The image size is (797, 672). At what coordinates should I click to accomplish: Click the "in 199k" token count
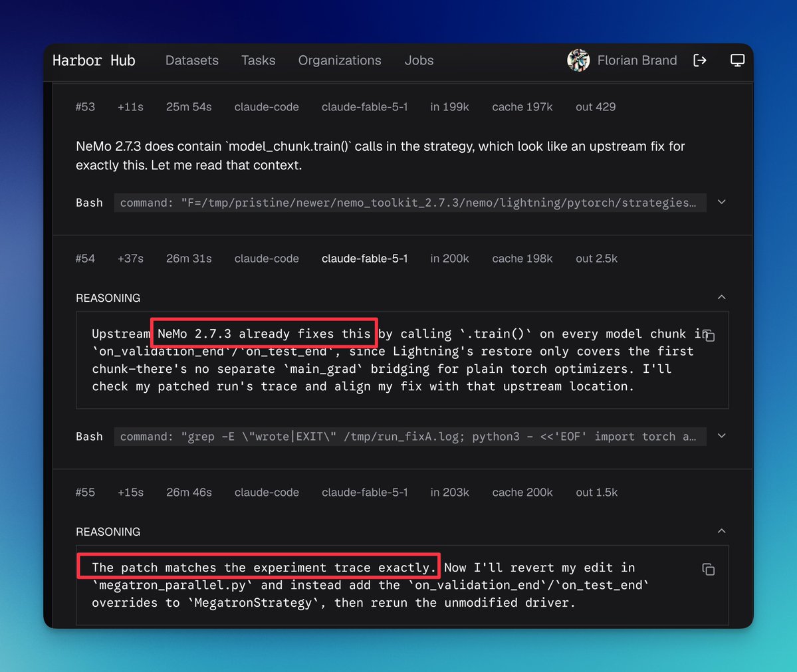449,107
